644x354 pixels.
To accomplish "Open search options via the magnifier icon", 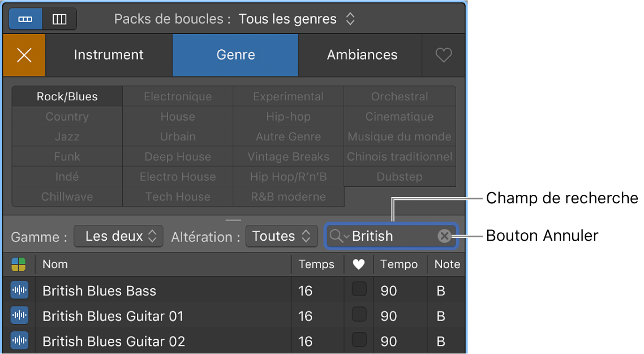I will coord(337,236).
